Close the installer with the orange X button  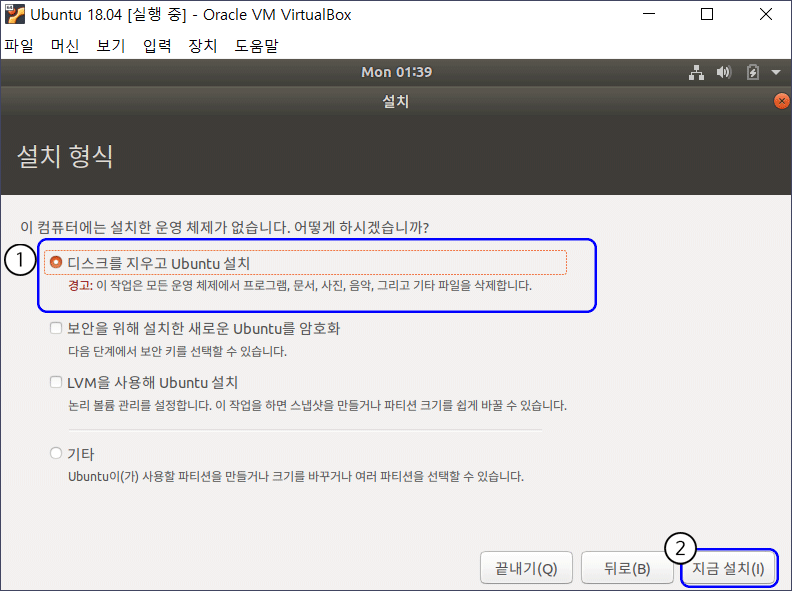pos(781,101)
